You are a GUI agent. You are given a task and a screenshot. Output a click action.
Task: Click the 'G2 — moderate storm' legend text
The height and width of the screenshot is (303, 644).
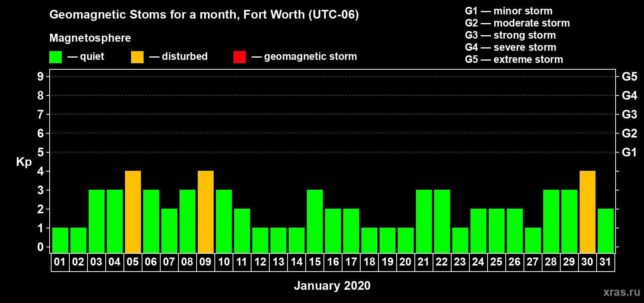coord(517,23)
